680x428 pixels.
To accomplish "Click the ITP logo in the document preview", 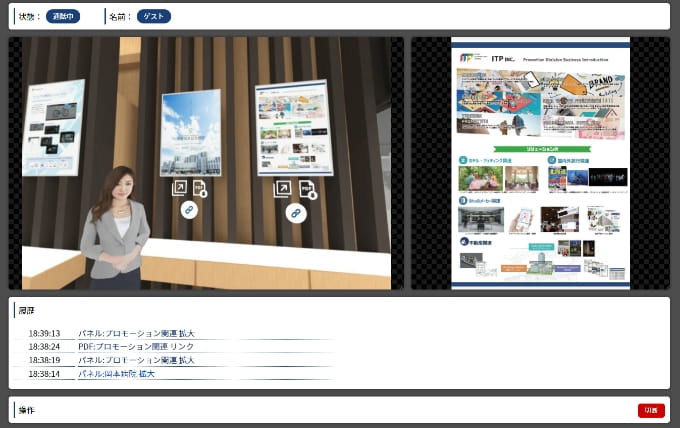I will pos(469,58).
